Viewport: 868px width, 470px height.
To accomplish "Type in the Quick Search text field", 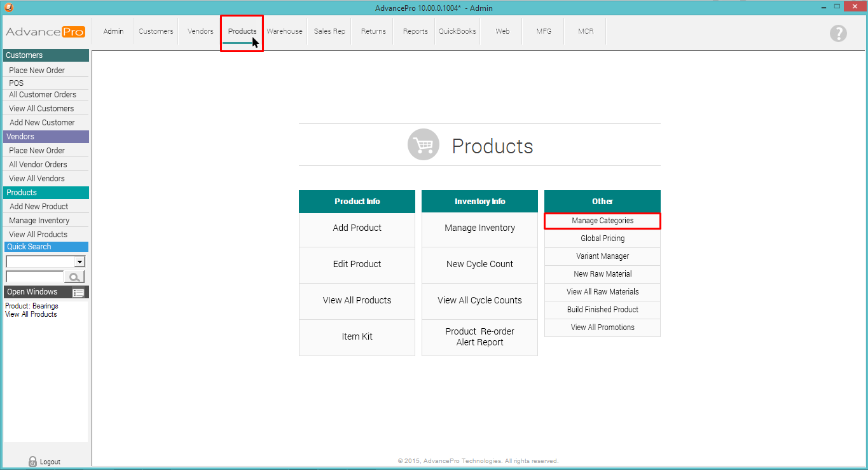I will click(34, 277).
